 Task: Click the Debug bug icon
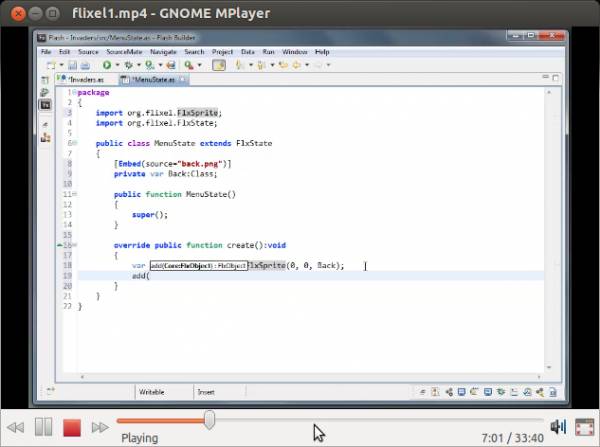pyautogui.click(x=129, y=65)
